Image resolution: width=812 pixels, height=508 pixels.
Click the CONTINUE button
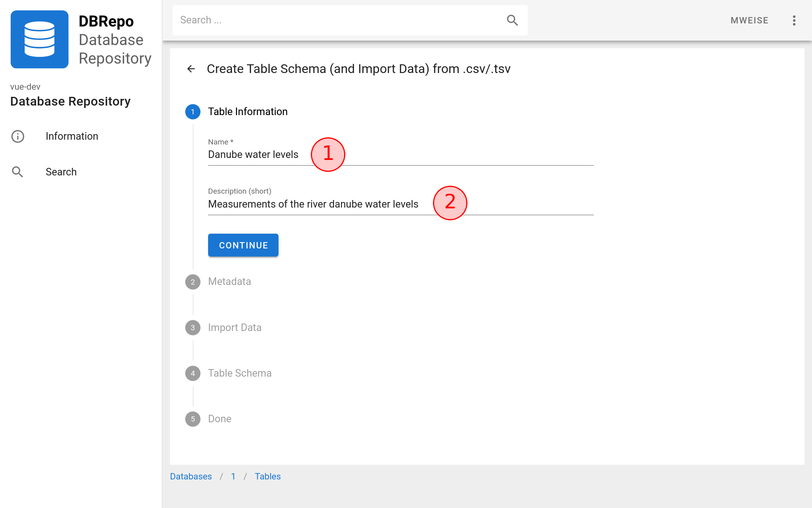(243, 245)
